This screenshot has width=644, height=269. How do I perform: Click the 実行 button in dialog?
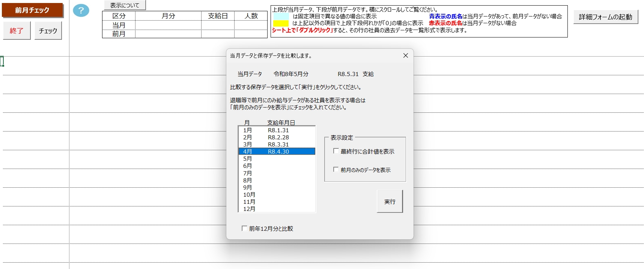[390, 202]
